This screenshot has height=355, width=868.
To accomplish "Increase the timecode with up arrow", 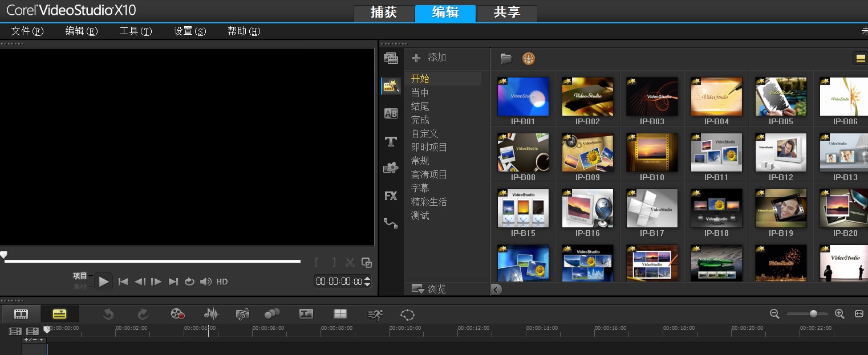I will 367,279.
